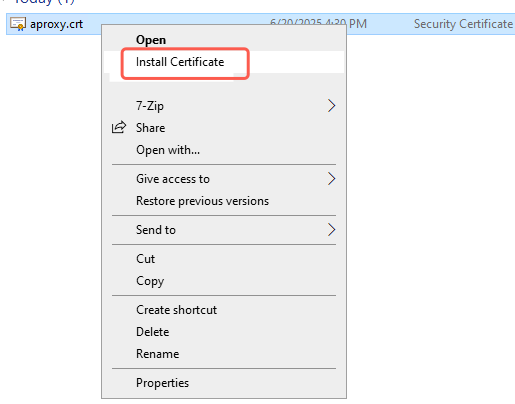This screenshot has height=404, width=515.
Task: Select Rename in the context menu
Action: pos(158,354)
